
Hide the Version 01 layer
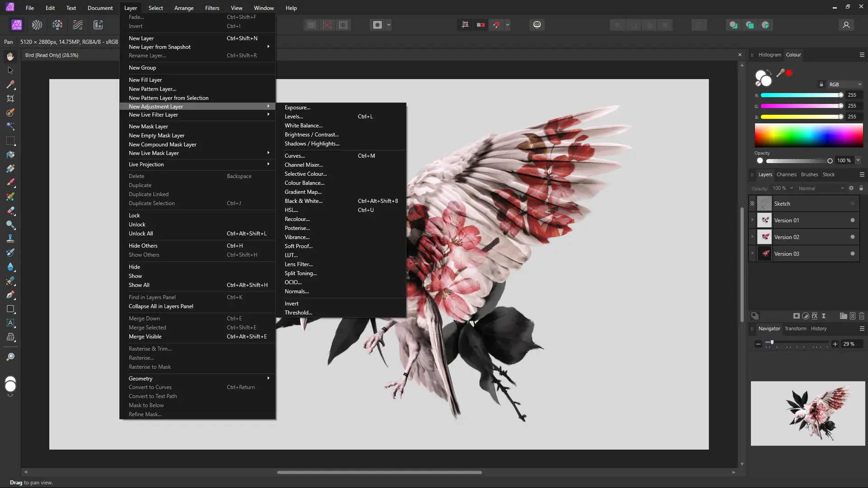[x=853, y=221]
